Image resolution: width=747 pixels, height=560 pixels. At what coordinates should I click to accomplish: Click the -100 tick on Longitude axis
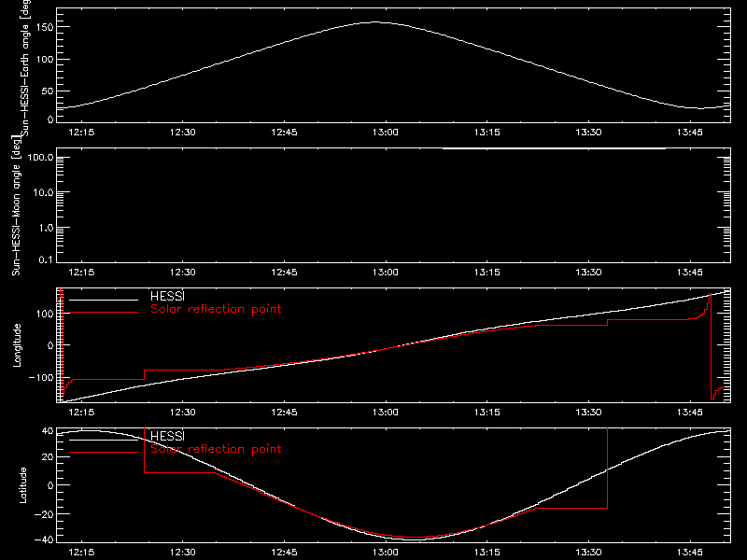[41, 377]
